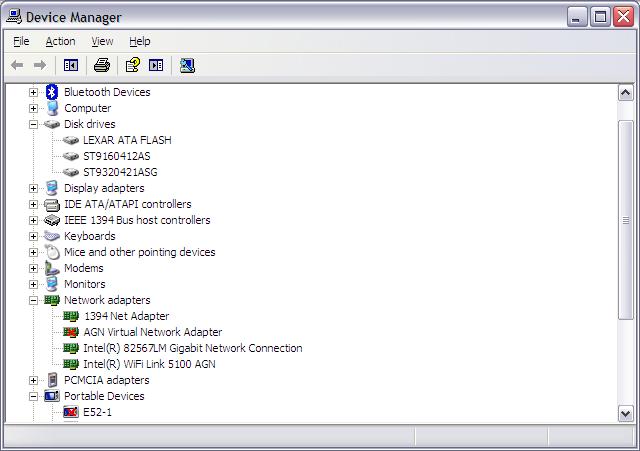The height and width of the screenshot is (451, 640).
Task: Expand IEEE 1394 Bus host controllers node
Action: [x=33, y=220]
